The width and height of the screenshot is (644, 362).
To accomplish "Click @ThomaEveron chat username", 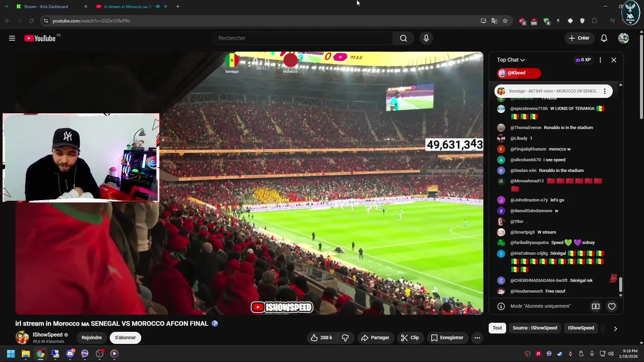I will click(526, 128).
